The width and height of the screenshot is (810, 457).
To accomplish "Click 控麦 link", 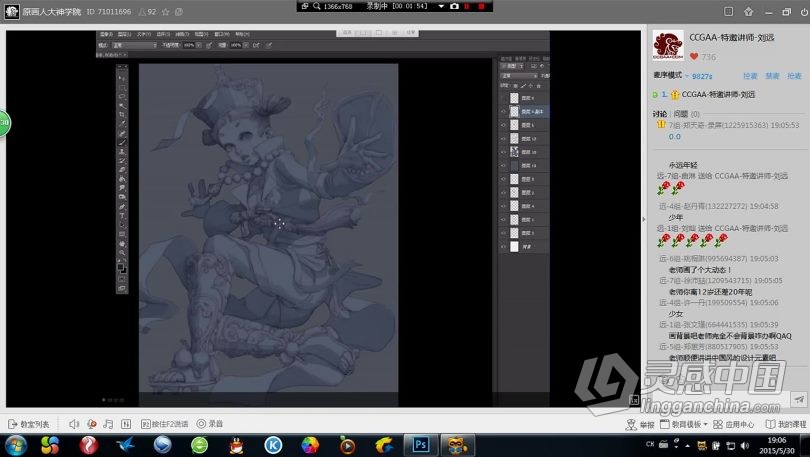I will point(750,76).
